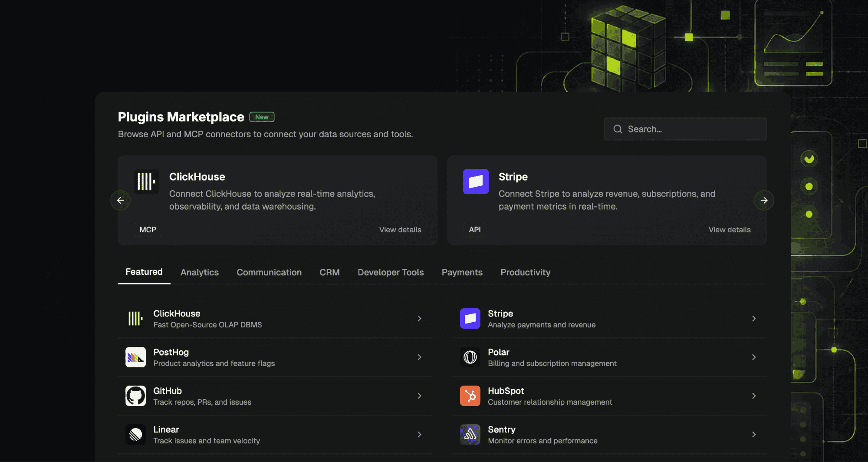Select 'Track repos, PRs, and issues' text
The image size is (868, 462).
point(202,402)
